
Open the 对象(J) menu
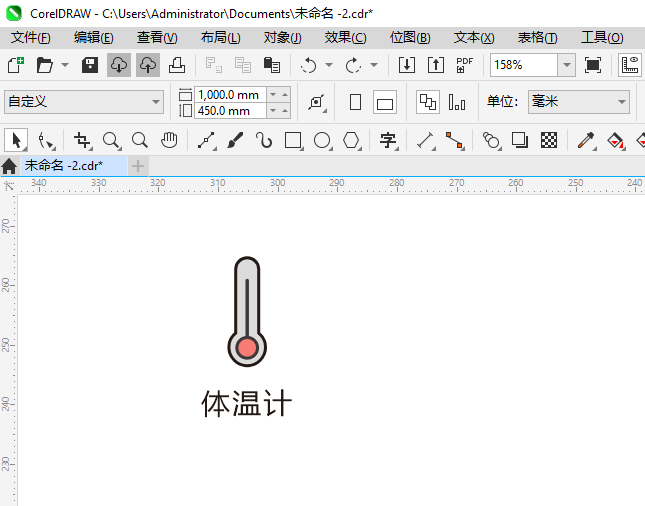click(283, 38)
